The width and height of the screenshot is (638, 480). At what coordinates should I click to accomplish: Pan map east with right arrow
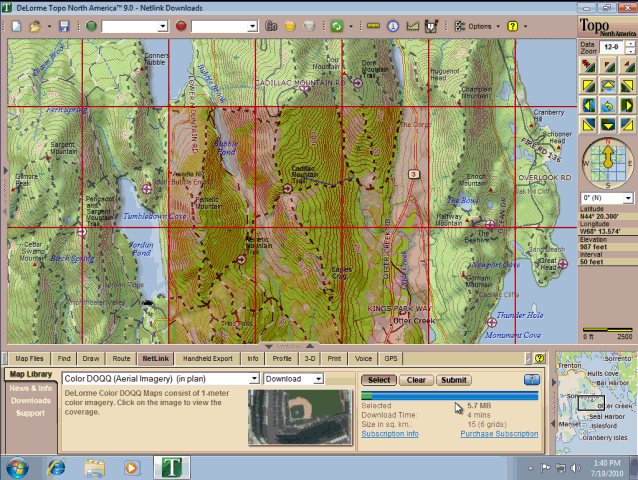tap(627, 105)
